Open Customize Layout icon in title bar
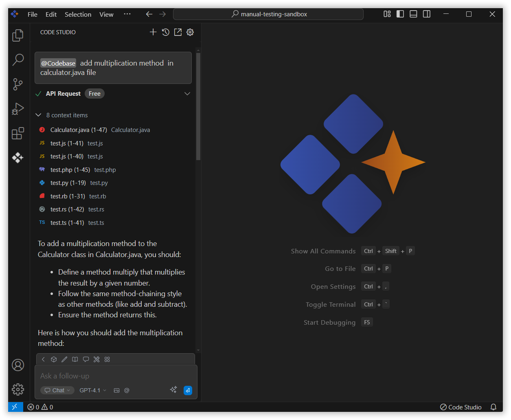The width and height of the screenshot is (511, 420). coord(387,14)
